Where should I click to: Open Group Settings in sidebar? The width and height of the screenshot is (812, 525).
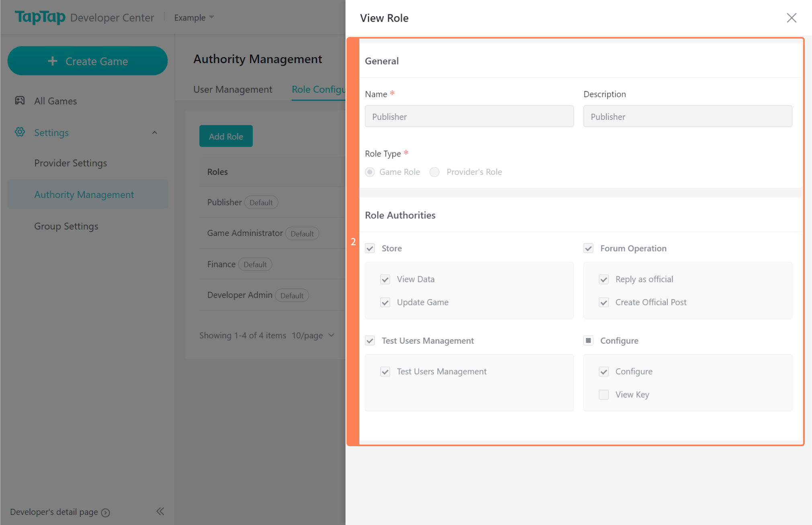click(x=66, y=226)
